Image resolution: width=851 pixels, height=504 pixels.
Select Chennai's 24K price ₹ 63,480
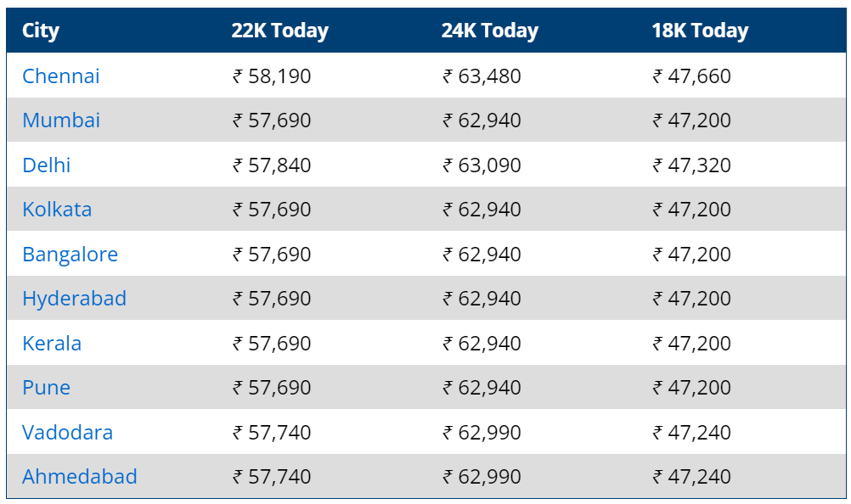482,76
